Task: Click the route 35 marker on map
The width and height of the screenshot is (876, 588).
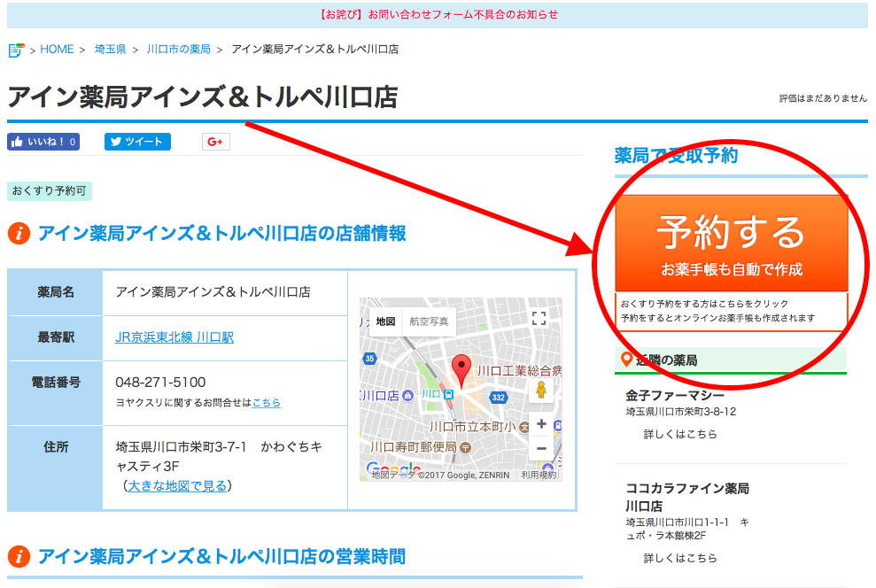Action: point(369,359)
